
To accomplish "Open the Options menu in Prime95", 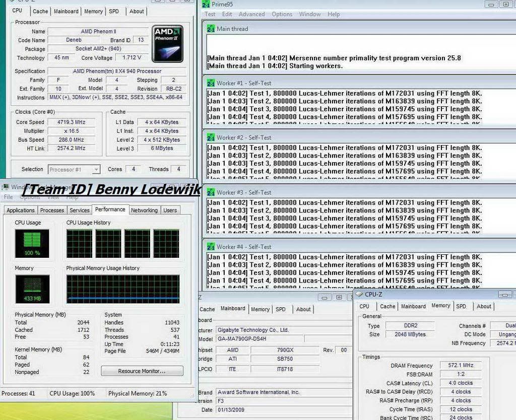I will pos(282,14).
